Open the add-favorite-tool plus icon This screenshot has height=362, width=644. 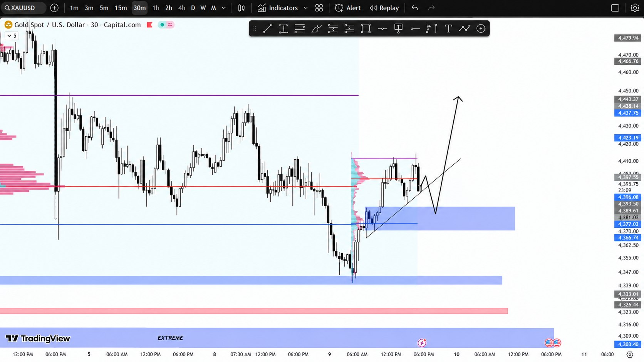[x=481, y=28]
